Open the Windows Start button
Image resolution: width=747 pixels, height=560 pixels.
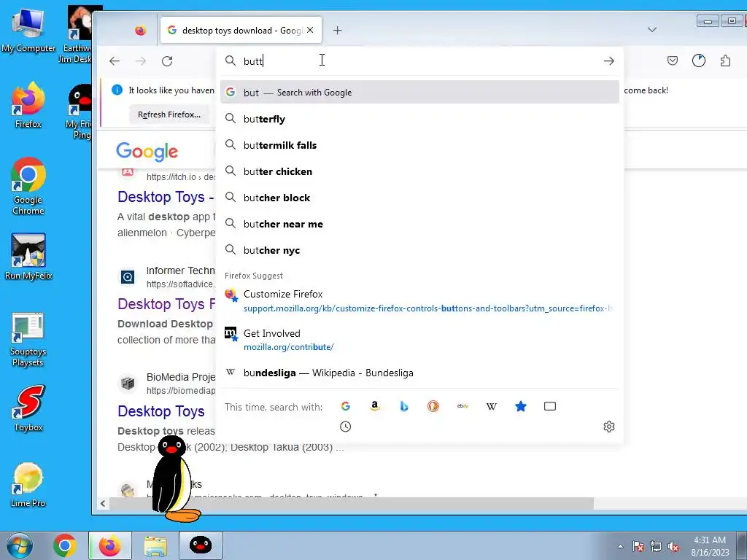coord(19,545)
